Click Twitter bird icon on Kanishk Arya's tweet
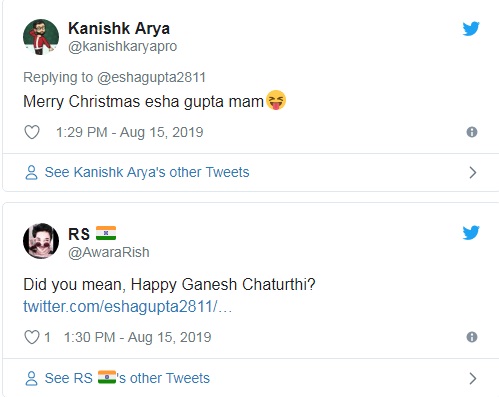The width and height of the screenshot is (499, 397). (x=471, y=29)
